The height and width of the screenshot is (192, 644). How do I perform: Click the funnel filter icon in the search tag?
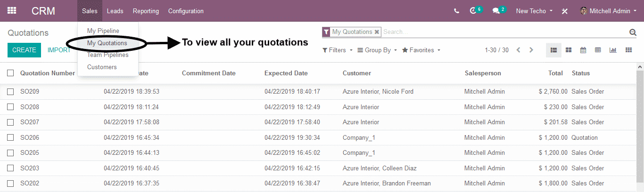326,32
